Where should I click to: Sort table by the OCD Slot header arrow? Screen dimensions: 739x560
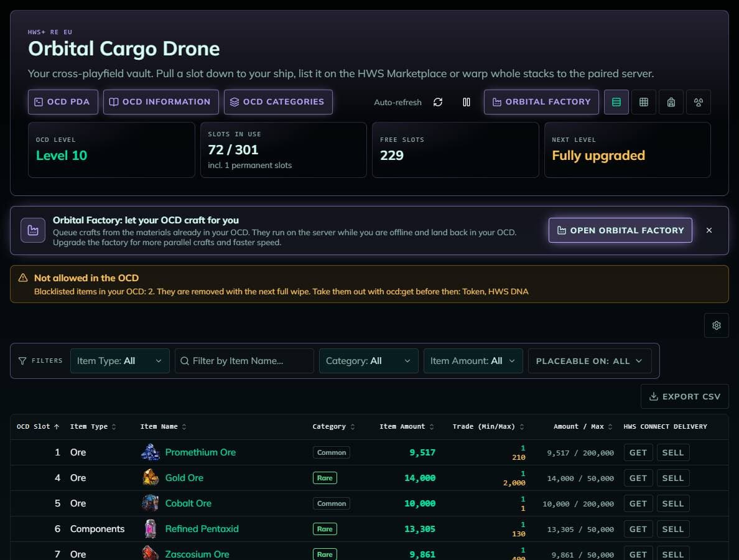[x=57, y=427]
